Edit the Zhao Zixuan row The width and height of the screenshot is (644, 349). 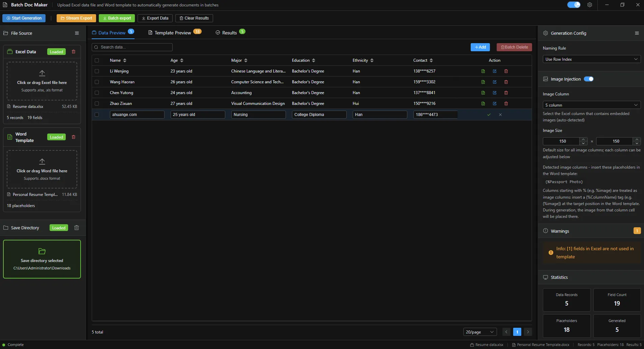point(495,104)
